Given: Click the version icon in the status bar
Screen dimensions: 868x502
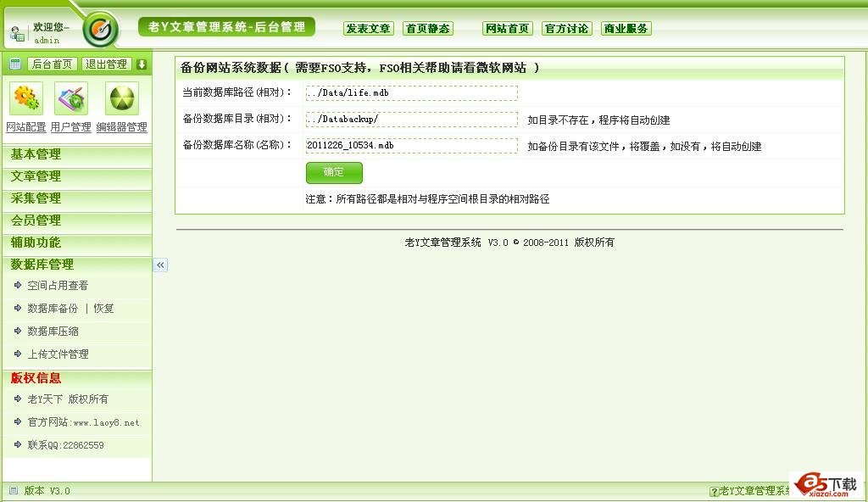Looking at the screenshot, I should point(14,490).
